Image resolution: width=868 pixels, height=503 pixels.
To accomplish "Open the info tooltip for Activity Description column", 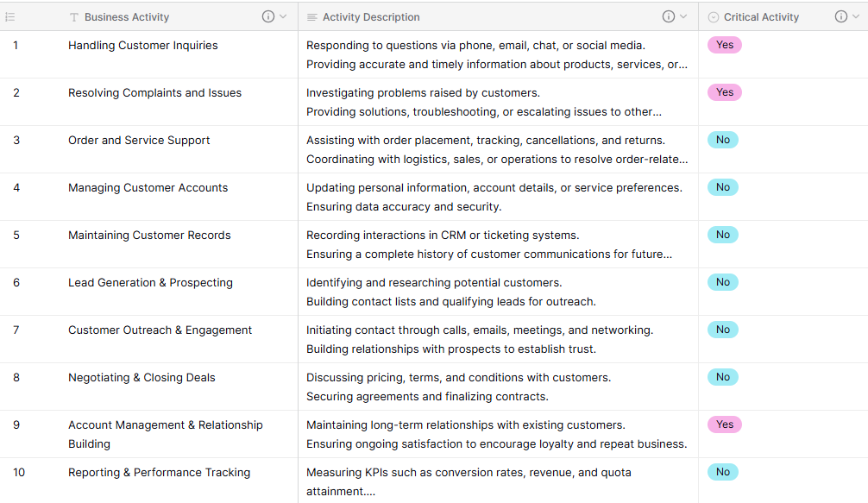I will click(669, 16).
